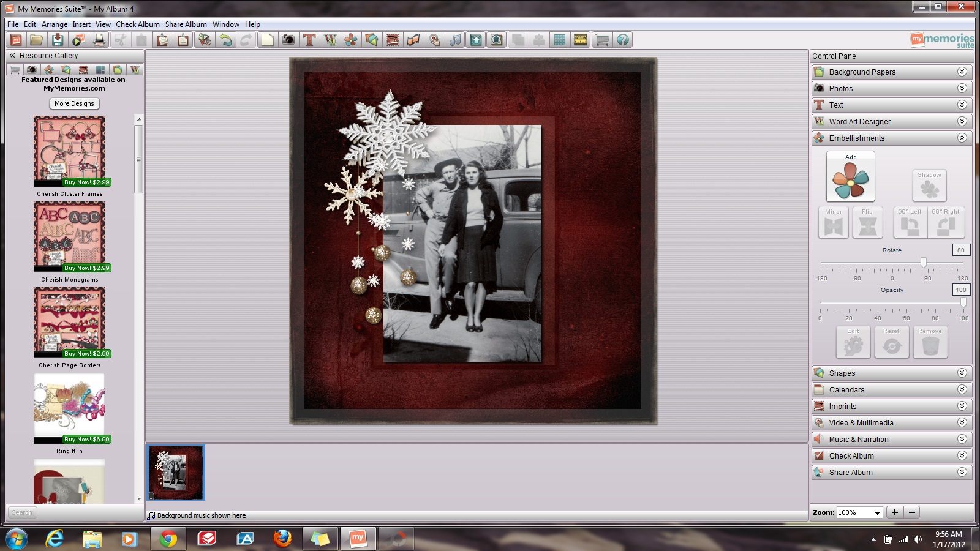
Task: Click the Help question mark toolbar icon
Action: (x=622, y=40)
